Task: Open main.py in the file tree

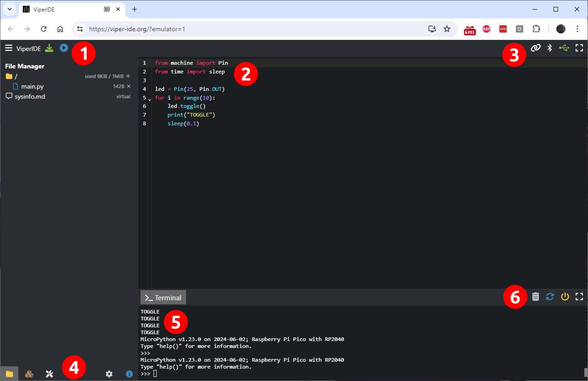Action: (x=32, y=86)
